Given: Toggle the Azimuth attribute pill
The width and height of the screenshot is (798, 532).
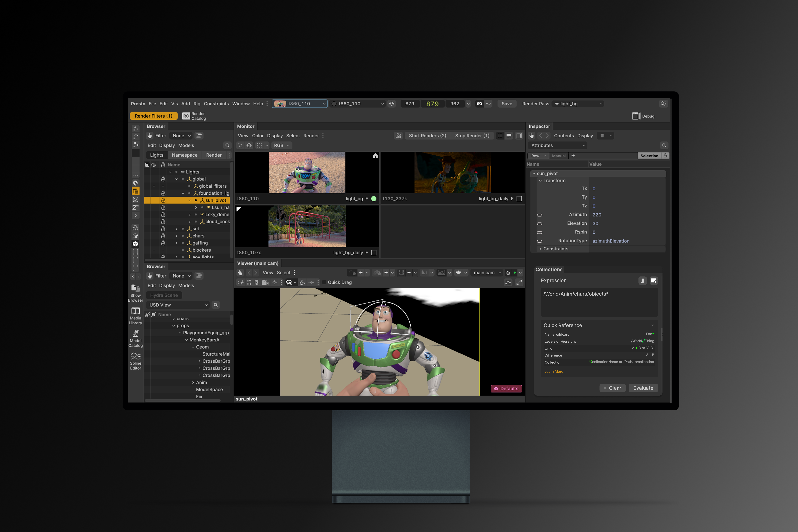Looking at the screenshot, I should tap(539, 215).
